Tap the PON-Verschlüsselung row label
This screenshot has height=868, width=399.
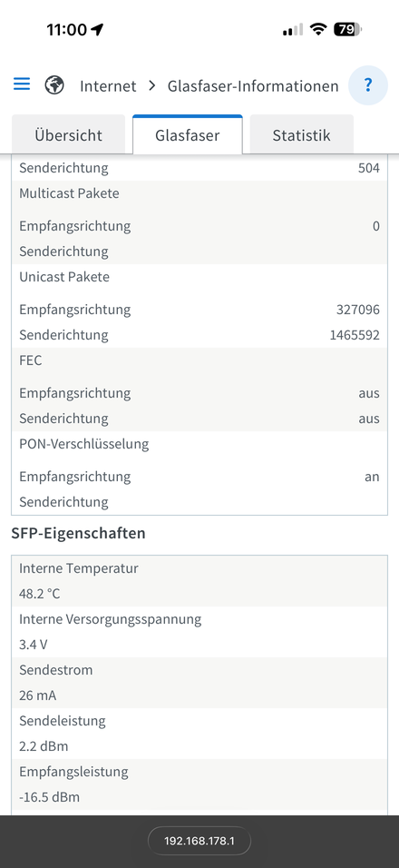point(84,444)
